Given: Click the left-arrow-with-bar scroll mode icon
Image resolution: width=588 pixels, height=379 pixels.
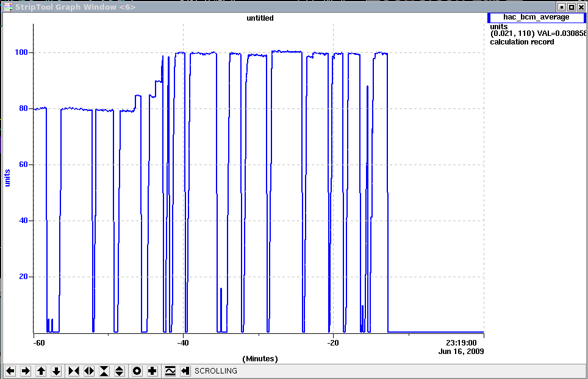Looking at the screenshot, I should click(x=185, y=370).
